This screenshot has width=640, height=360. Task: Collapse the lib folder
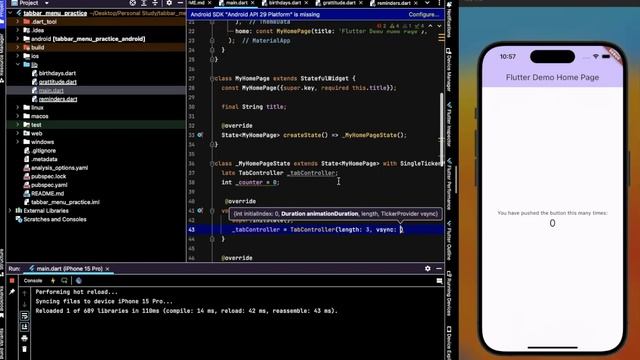(x=18, y=64)
